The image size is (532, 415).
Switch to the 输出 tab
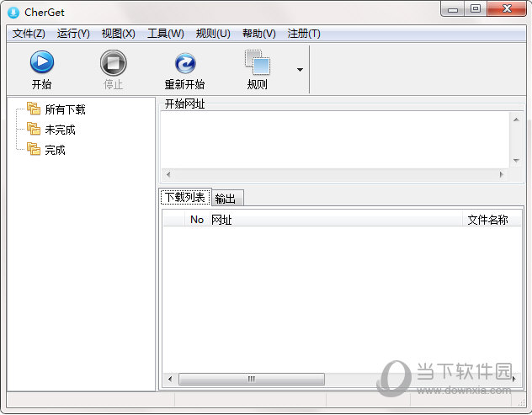pos(227,199)
